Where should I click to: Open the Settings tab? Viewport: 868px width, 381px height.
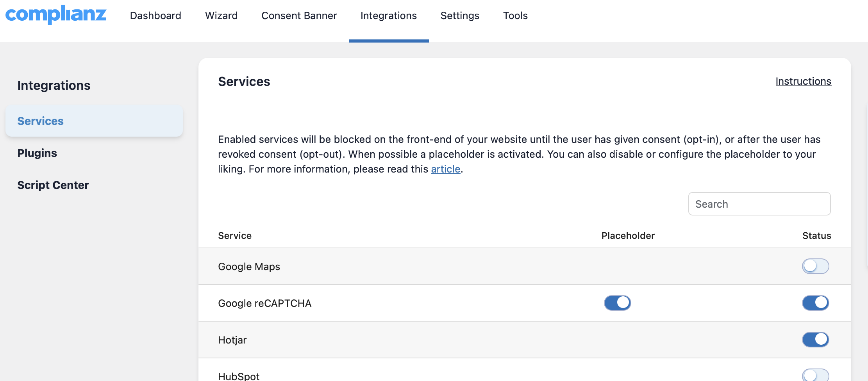tap(459, 16)
